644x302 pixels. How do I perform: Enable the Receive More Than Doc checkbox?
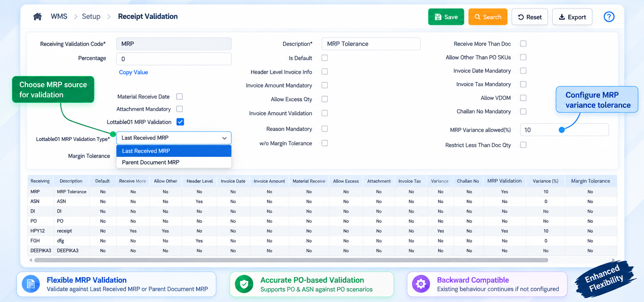pos(523,44)
